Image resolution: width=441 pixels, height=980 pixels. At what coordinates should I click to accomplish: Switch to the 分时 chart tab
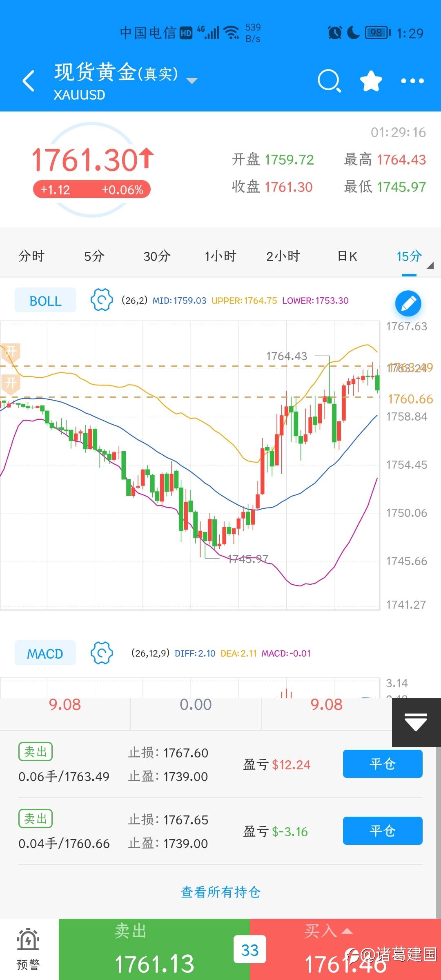[x=31, y=256]
